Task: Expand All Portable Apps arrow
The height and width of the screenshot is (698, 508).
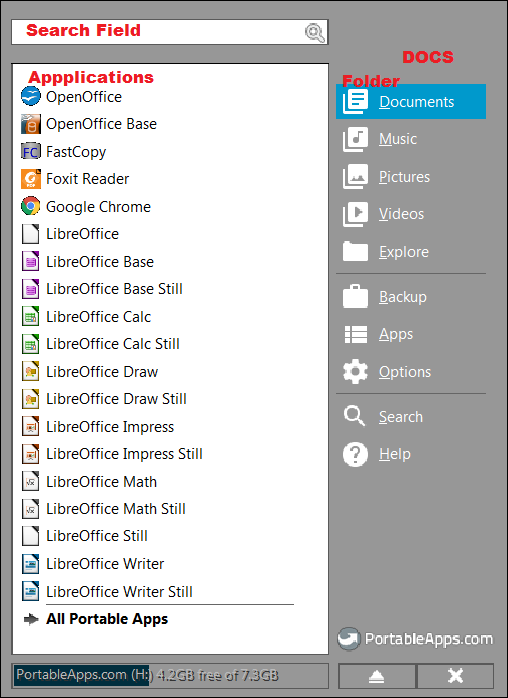Action: pyautogui.click(x=31, y=619)
